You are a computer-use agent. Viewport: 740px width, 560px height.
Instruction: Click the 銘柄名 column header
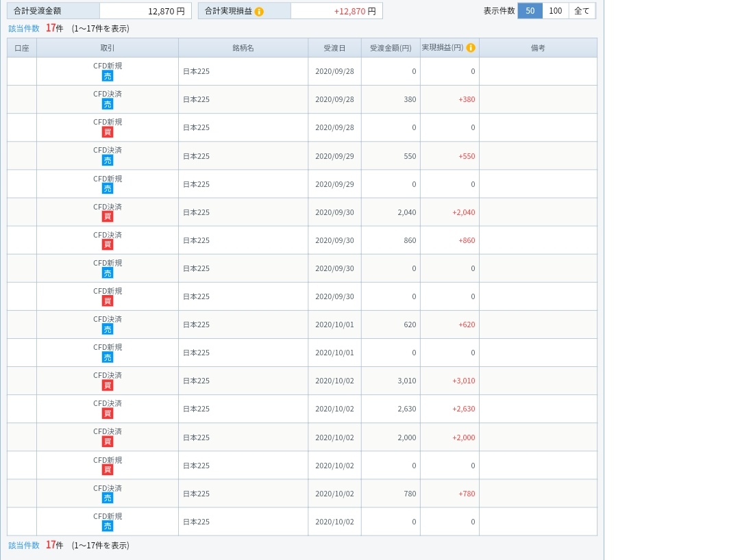point(243,48)
